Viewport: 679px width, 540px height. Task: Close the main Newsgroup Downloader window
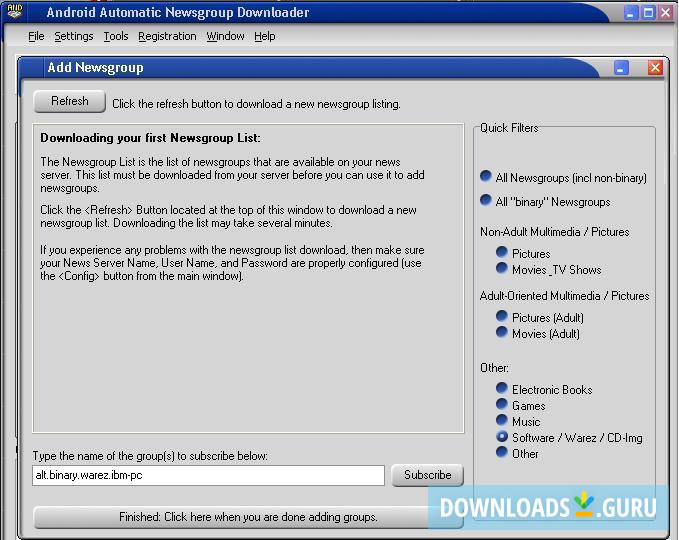click(666, 13)
